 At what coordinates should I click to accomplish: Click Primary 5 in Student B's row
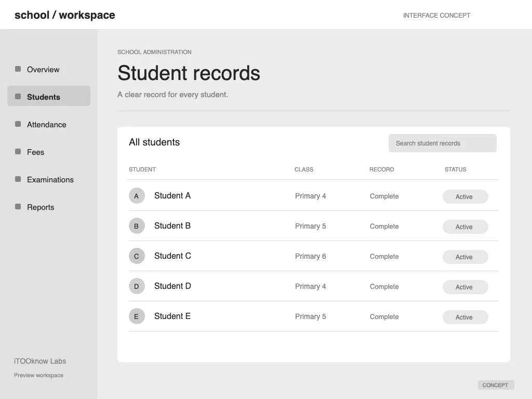tap(311, 227)
